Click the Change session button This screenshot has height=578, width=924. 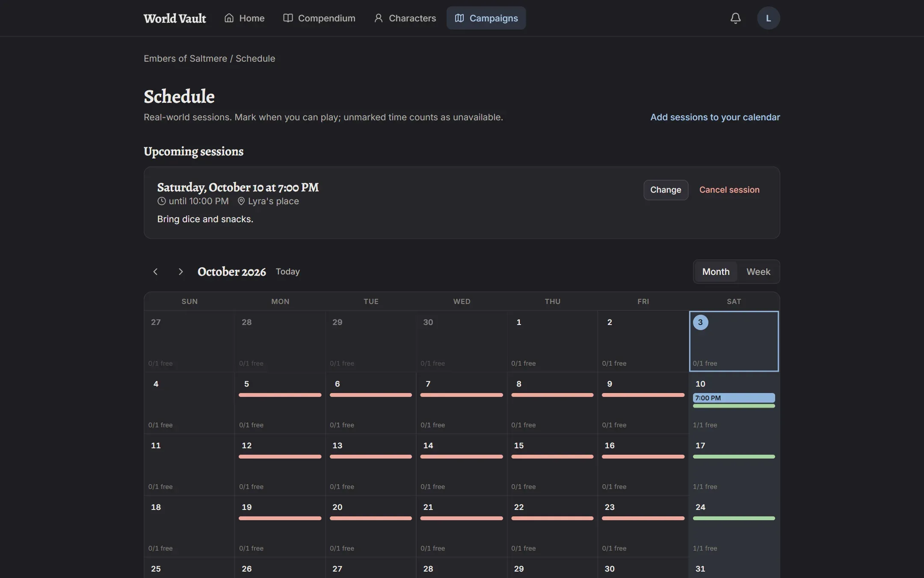666,190
